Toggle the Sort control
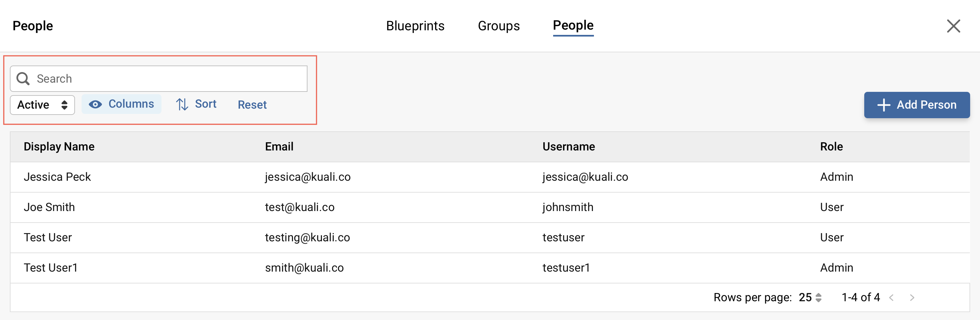Image resolution: width=980 pixels, height=320 pixels. tap(197, 104)
